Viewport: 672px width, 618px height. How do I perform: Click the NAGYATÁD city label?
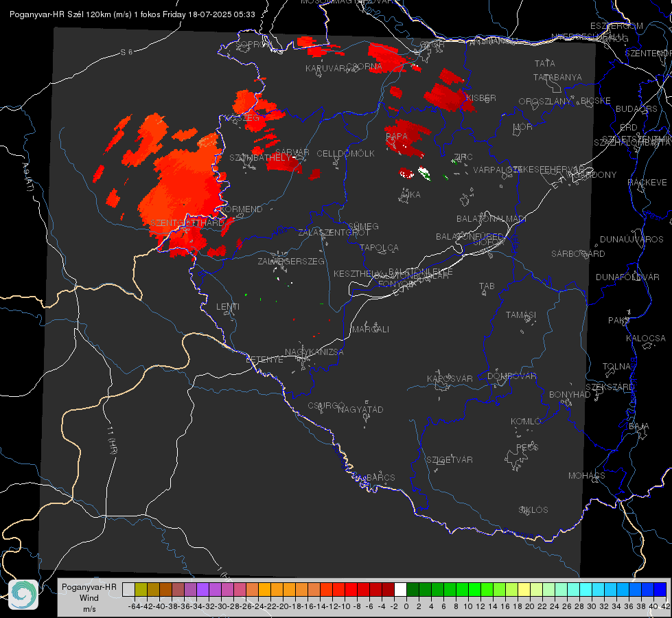(x=360, y=409)
